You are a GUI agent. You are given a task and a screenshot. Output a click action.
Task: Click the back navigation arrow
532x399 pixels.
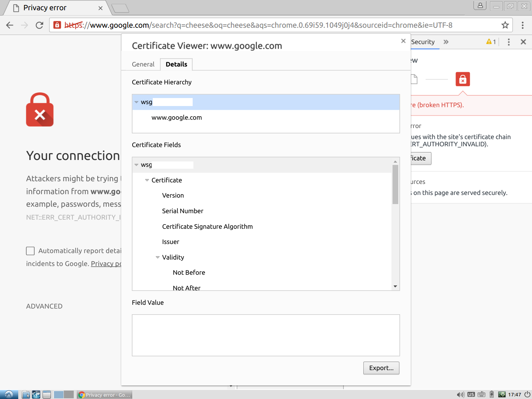pyautogui.click(x=9, y=25)
